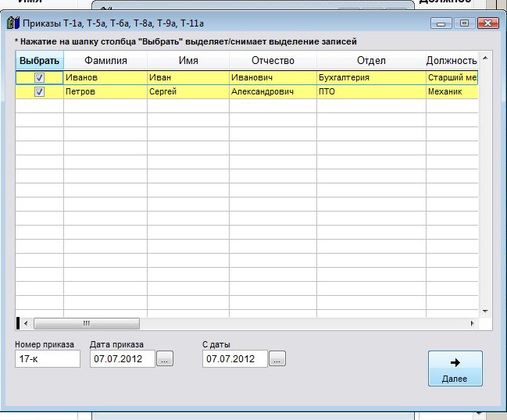The height and width of the screenshot is (420, 507).
Task: Close the Приказы window
Action: [x=488, y=23]
